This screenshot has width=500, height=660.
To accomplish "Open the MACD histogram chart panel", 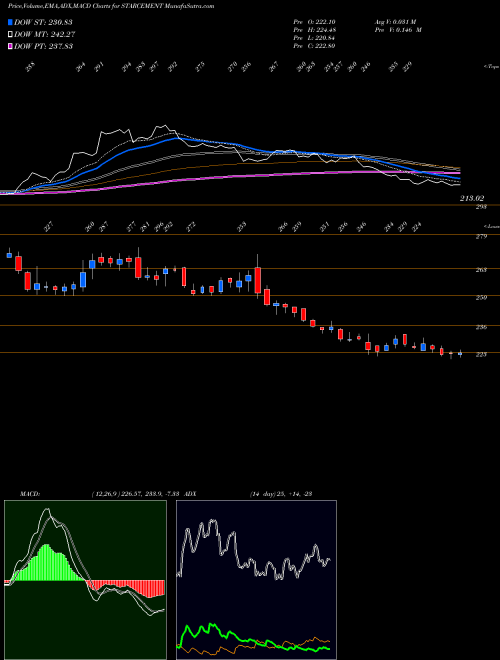I will (85, 580).
